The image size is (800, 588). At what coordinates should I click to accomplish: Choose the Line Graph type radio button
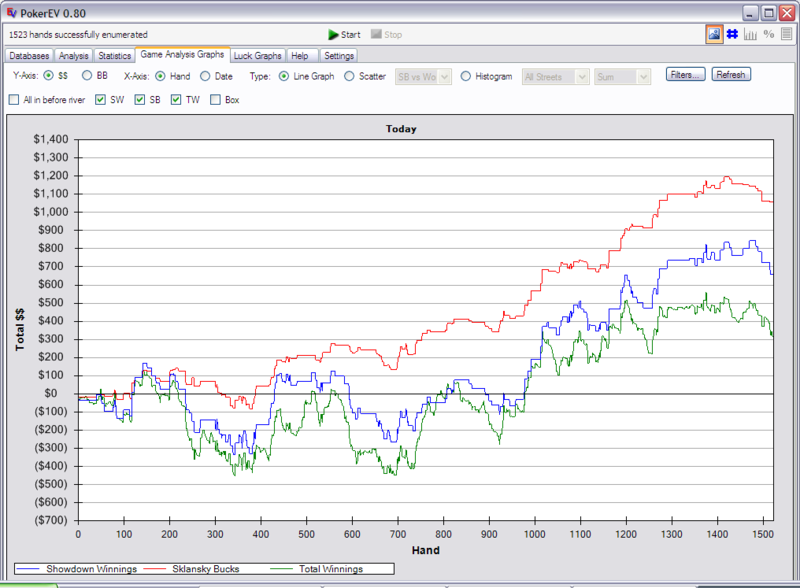pyautogui.click(x=284, y=76)
